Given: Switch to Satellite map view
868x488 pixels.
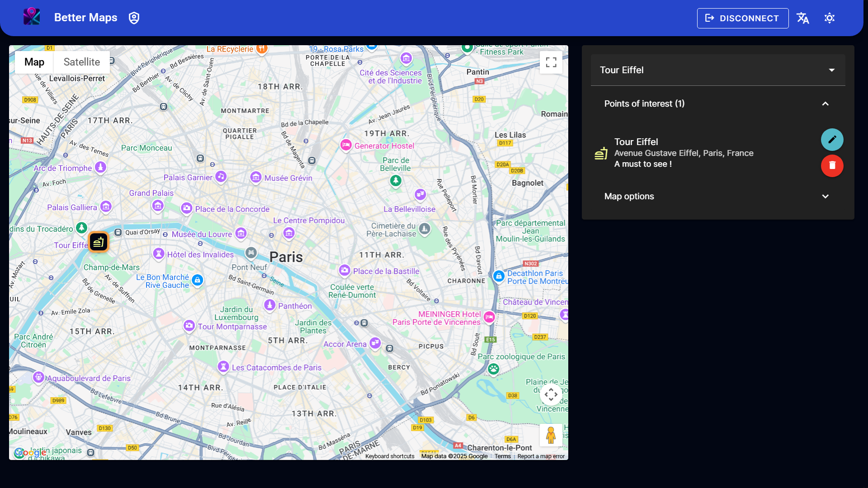Looking at the screenshot, I should click(81, 62).
